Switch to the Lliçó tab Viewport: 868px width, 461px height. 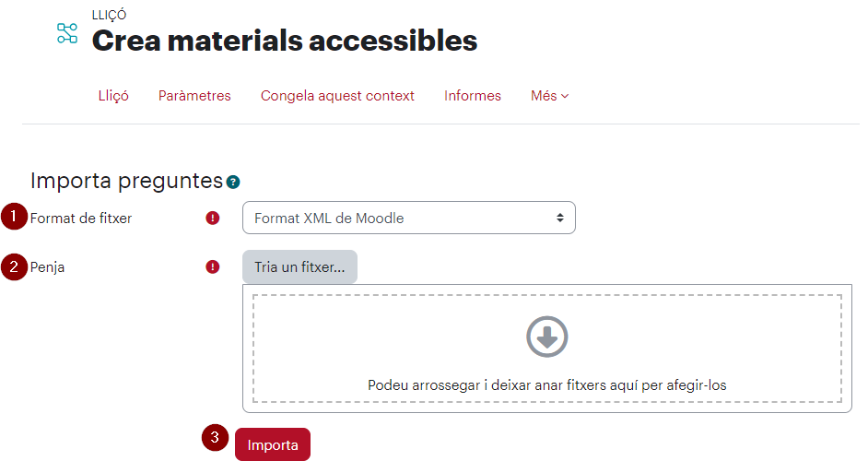click(x=113, y=96)
